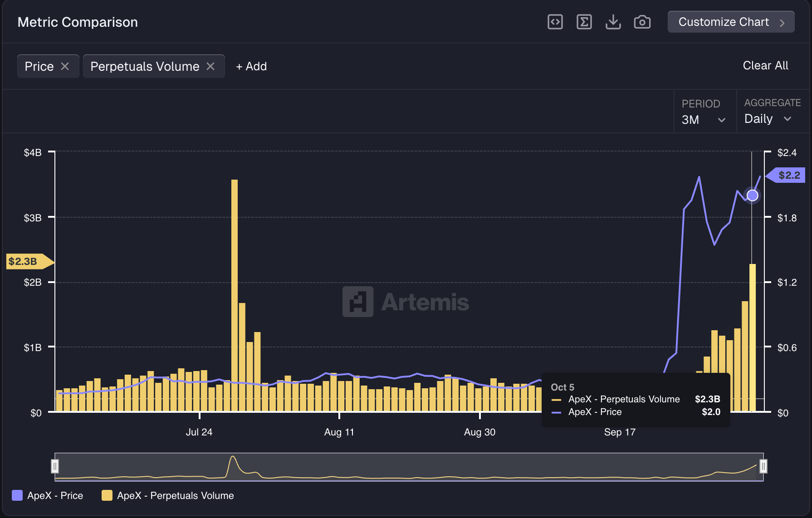812x518 pixels.
Task: Click the chevron arrow on Customize Chart
Action: (x=782, y=22)
